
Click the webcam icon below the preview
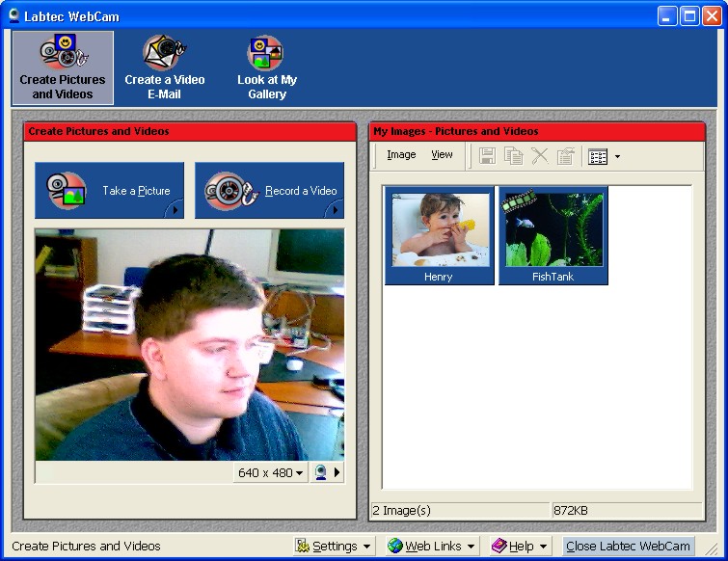[x=320, y=473]
